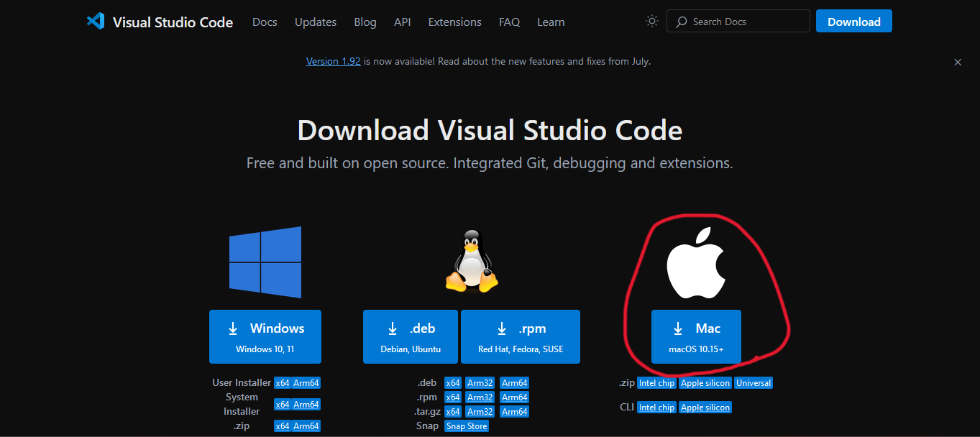Choose Linux .rpm Arm64 link
Screen dimensions: 980x437
pyautogui.click(x=515, y=397)
